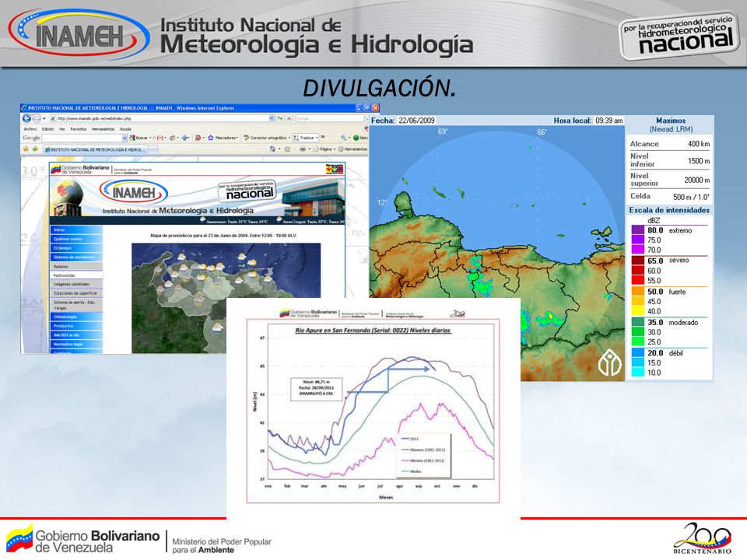Click the INAMEH al día sidebar link
The image size is (747, 560).
pyautogui.click(x=76, y=335)
